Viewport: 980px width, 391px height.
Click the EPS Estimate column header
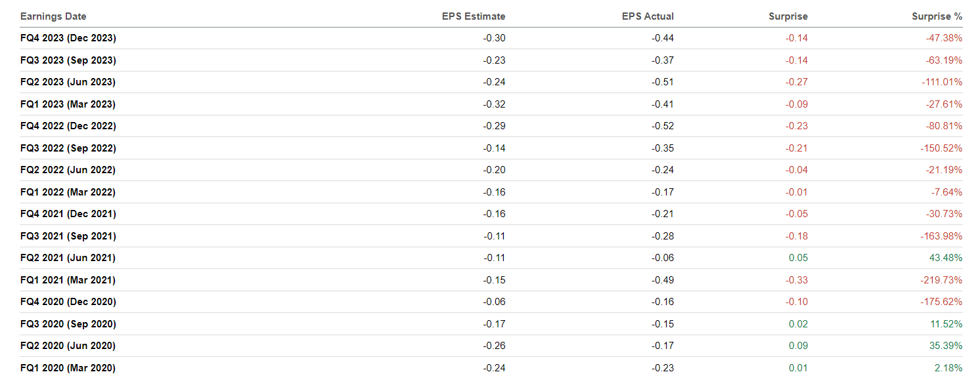[x=473, y=16]
